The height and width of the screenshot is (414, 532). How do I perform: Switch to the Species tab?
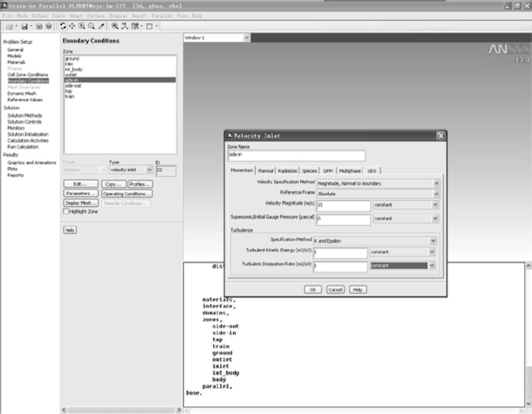coord(310,171)
